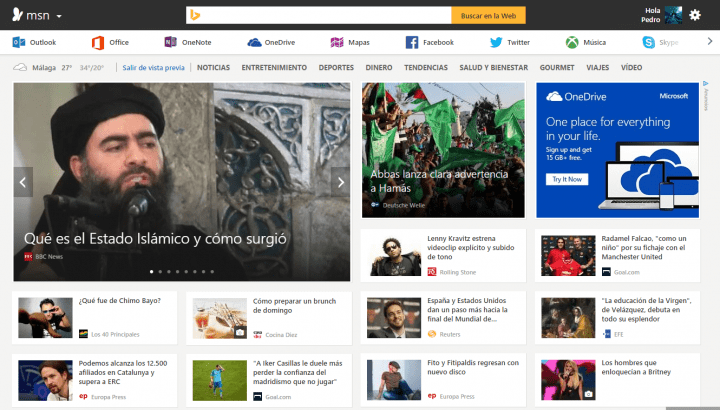Show previous carousel slide arrow

(23, 182)
